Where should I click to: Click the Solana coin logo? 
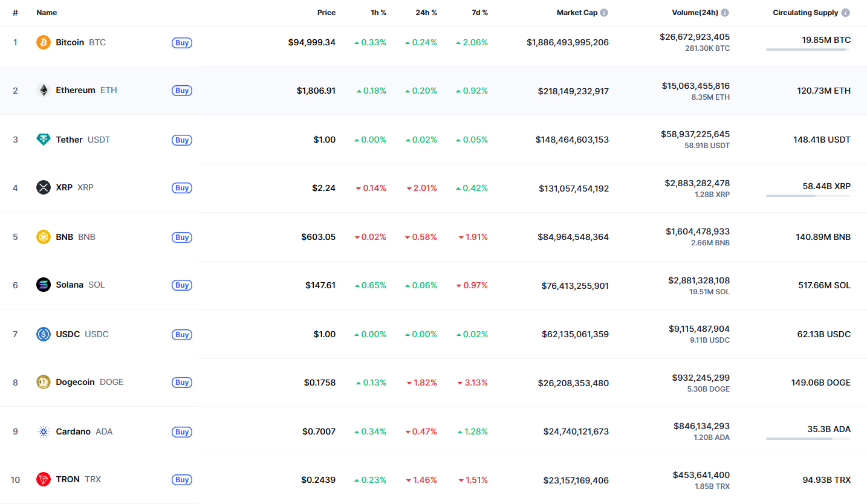tap(44, 285)
